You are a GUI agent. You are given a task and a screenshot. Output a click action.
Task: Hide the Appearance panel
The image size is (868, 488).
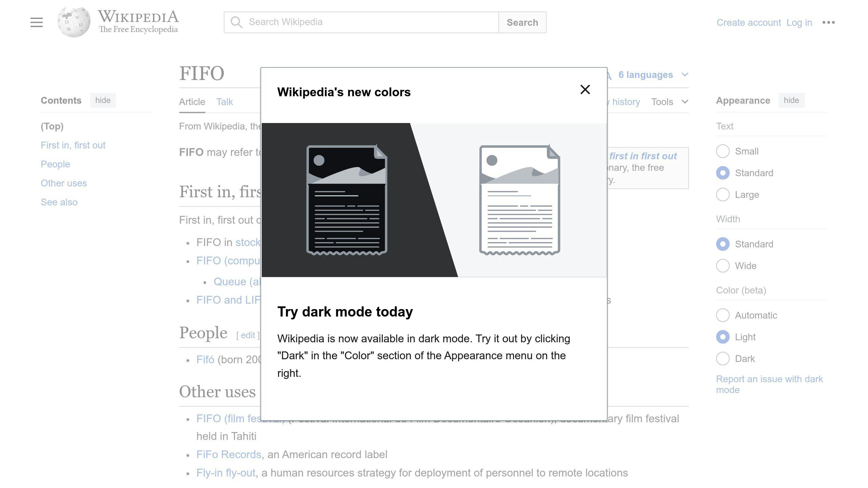791,100
